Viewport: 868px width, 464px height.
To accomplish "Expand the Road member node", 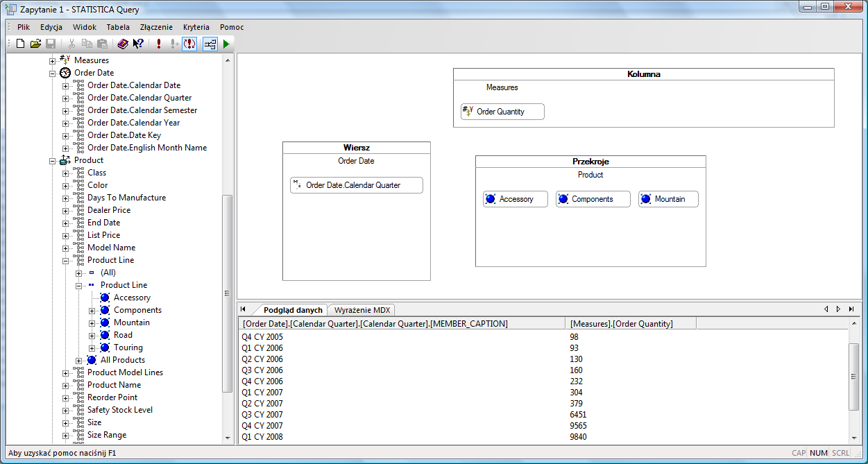I will pos(92,335).
